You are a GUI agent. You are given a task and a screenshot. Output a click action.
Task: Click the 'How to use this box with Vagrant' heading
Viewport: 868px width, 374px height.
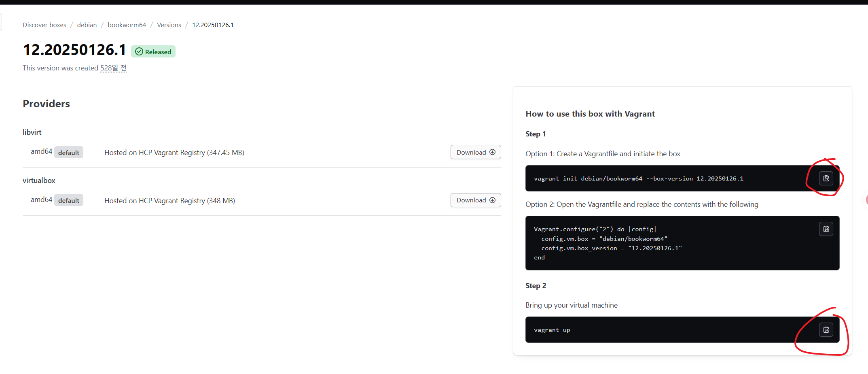coord(590,114)
